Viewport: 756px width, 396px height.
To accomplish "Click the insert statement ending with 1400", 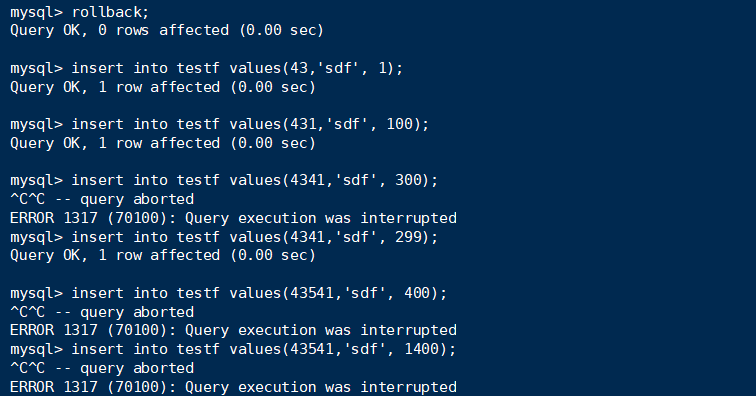I will point(264,349).
